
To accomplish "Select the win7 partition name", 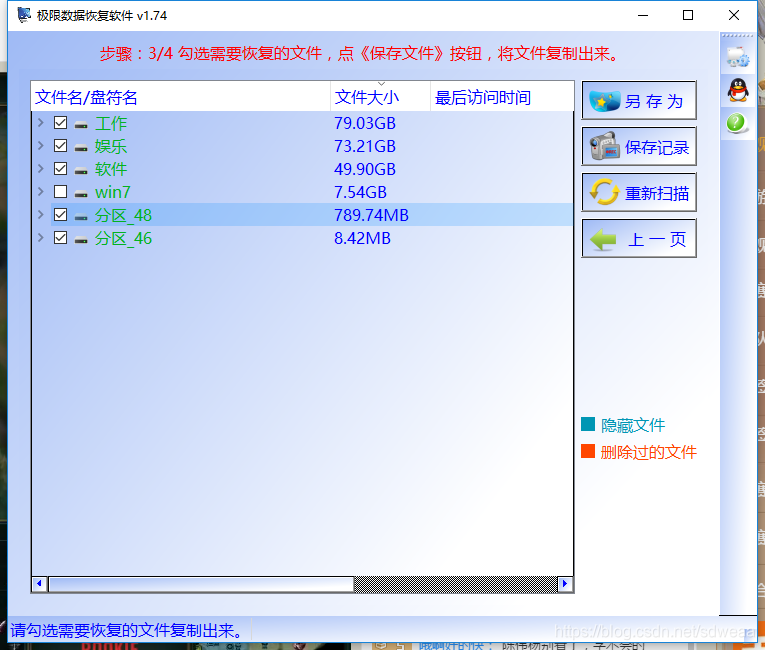I will (x=113, y=192).
